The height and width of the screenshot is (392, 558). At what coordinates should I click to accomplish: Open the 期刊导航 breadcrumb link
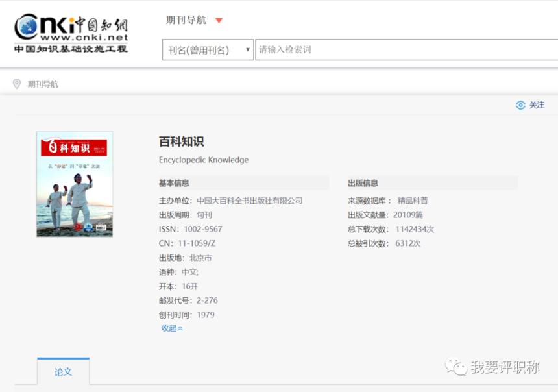[43, 84]
